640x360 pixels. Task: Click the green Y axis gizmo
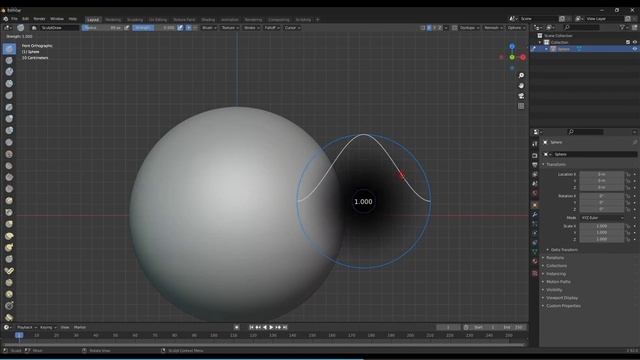point(512,58)
